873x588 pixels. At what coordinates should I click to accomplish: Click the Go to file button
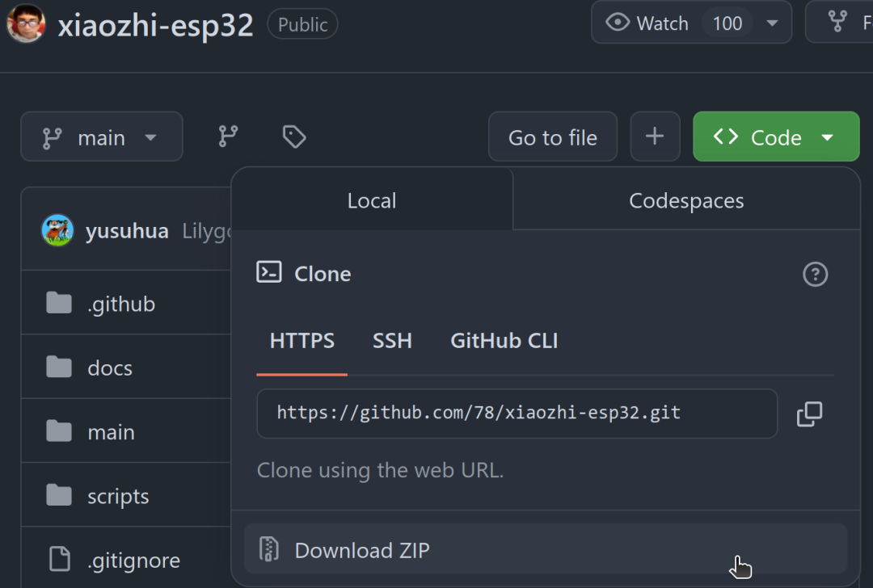553,136
